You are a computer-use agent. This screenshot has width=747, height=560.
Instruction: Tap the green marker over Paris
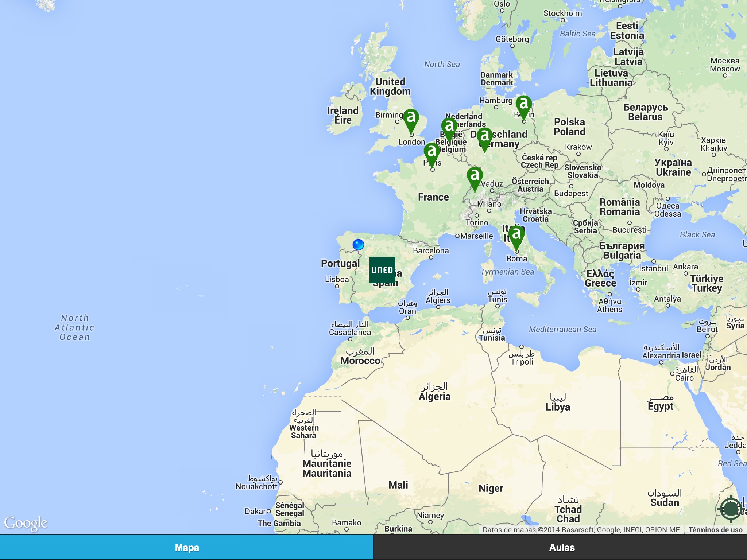click(x=432, y=152)
